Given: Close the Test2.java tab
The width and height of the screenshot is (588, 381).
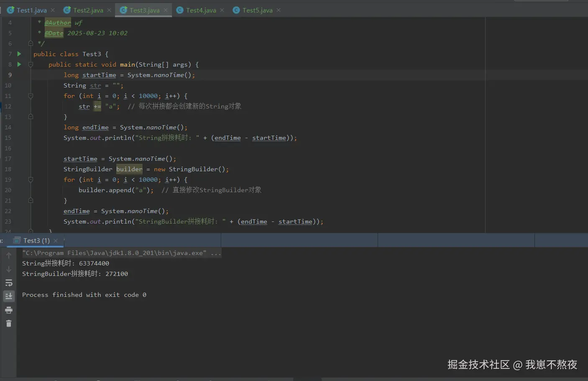Looking at the screenshot, I should pos(109,10).
